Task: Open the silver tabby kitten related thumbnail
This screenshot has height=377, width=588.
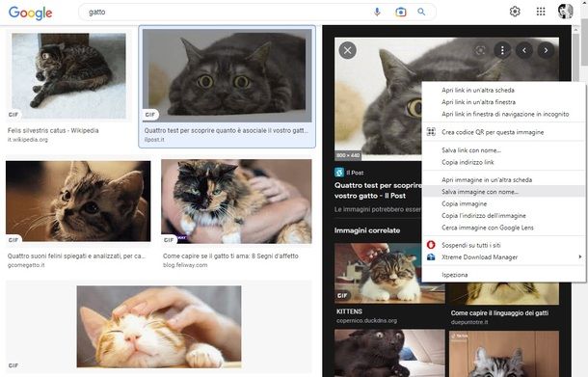Action: pyautogui.click(x=504, y=353)
